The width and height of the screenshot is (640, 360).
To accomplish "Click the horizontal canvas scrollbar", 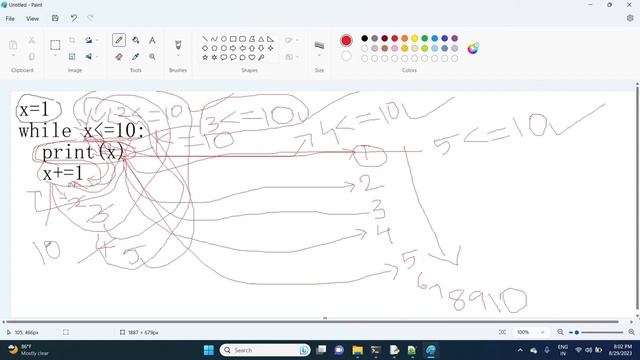I will point(312,322).
